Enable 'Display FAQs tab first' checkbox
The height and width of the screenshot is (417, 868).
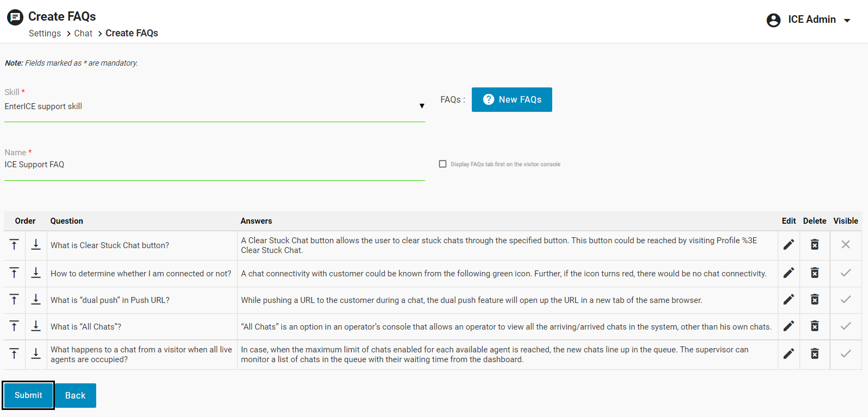[442, 164]
